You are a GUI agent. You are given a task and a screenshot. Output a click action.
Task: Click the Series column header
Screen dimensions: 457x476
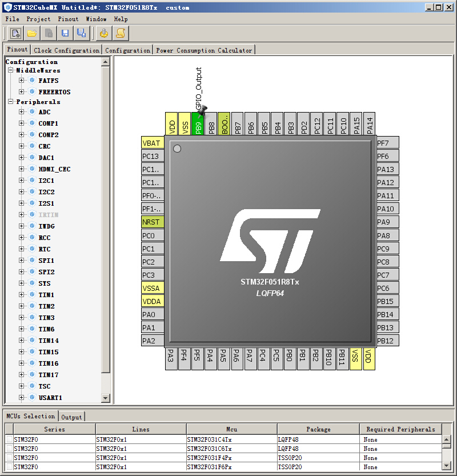click(x=55, y=429)
